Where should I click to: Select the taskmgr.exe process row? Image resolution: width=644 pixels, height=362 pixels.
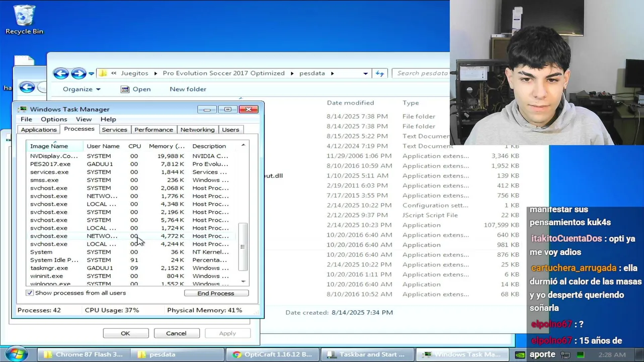(132, 268)
